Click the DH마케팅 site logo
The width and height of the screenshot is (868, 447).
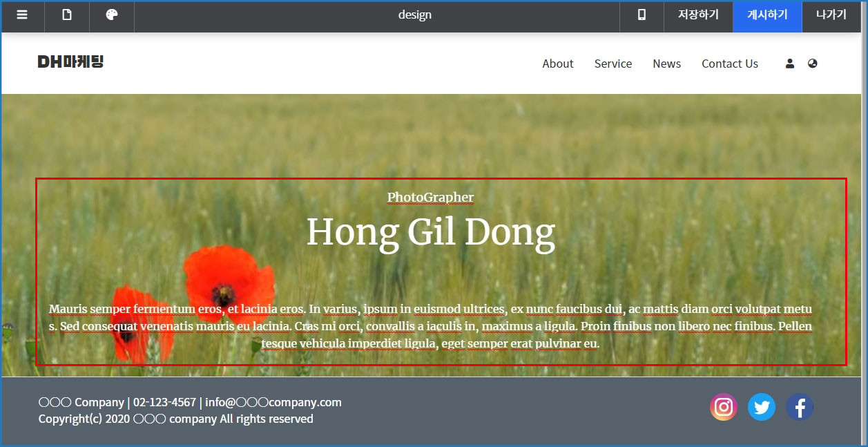click(x=70, y=62)
